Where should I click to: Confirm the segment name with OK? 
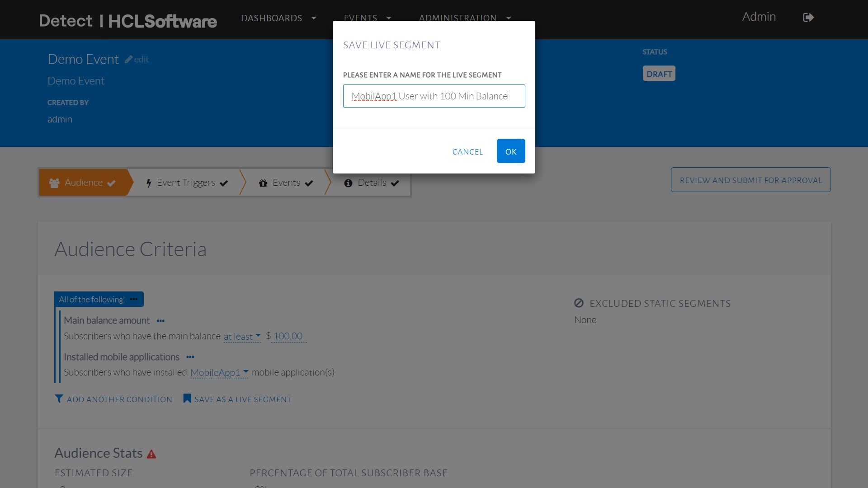(510, 151)
